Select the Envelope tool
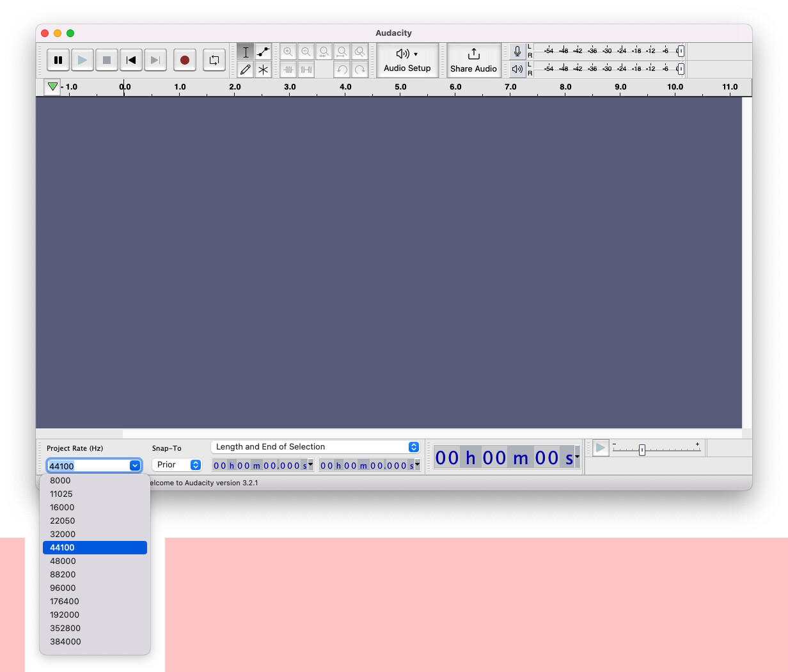 tap(264, 52)
